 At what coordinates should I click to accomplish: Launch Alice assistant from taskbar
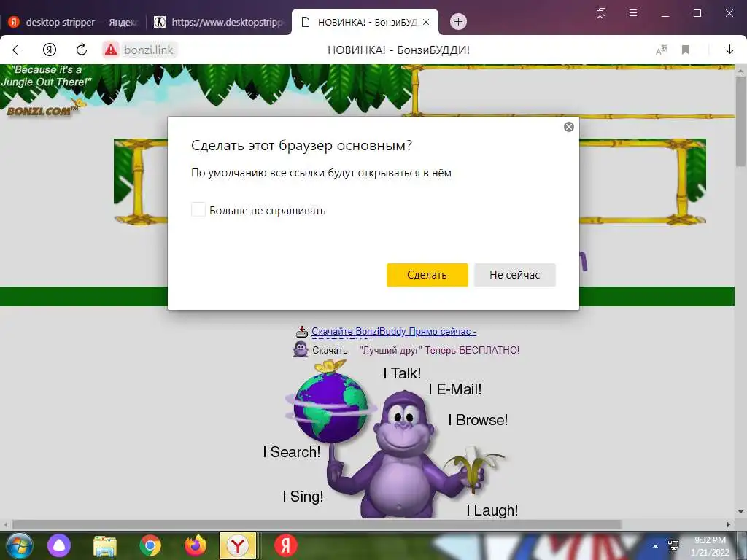59,545
